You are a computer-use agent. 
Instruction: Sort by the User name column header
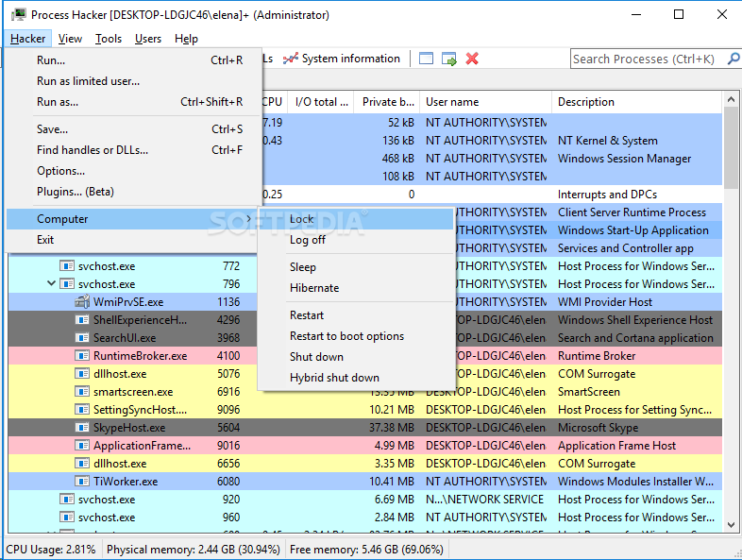486,102
